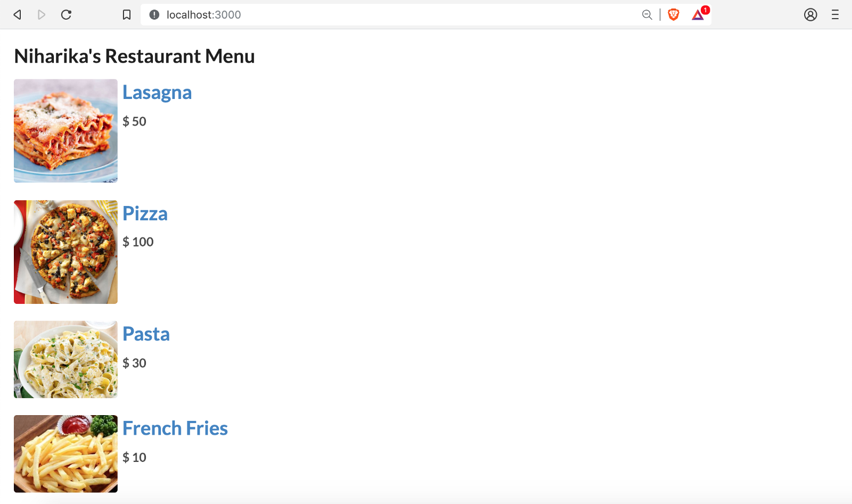Click the browser back arrow
This screenshot has height=504, width=852.
[x=17, y=15]
